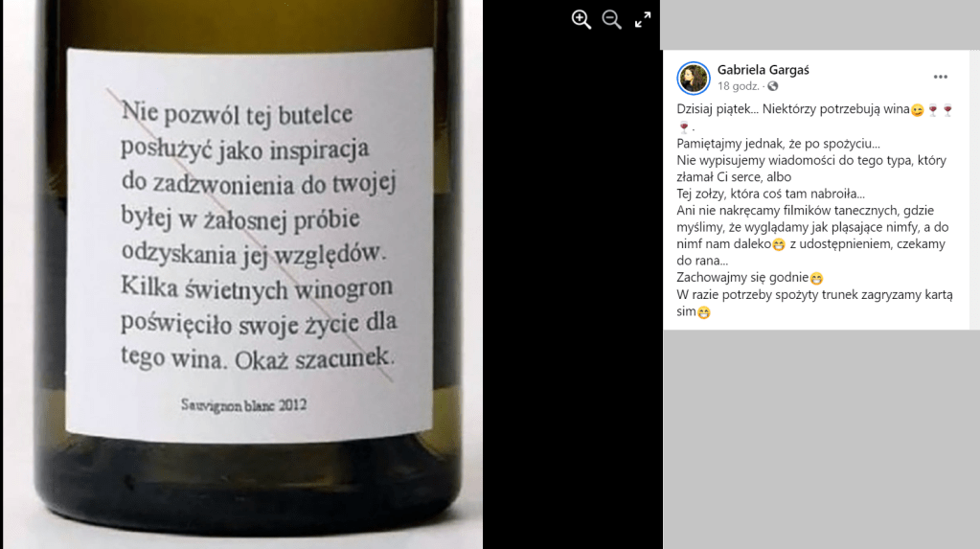Click the globe public audience icon

pos(773,86)
